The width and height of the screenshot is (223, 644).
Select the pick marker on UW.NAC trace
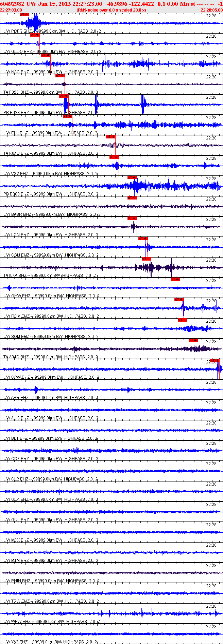(x=46, y=55)
